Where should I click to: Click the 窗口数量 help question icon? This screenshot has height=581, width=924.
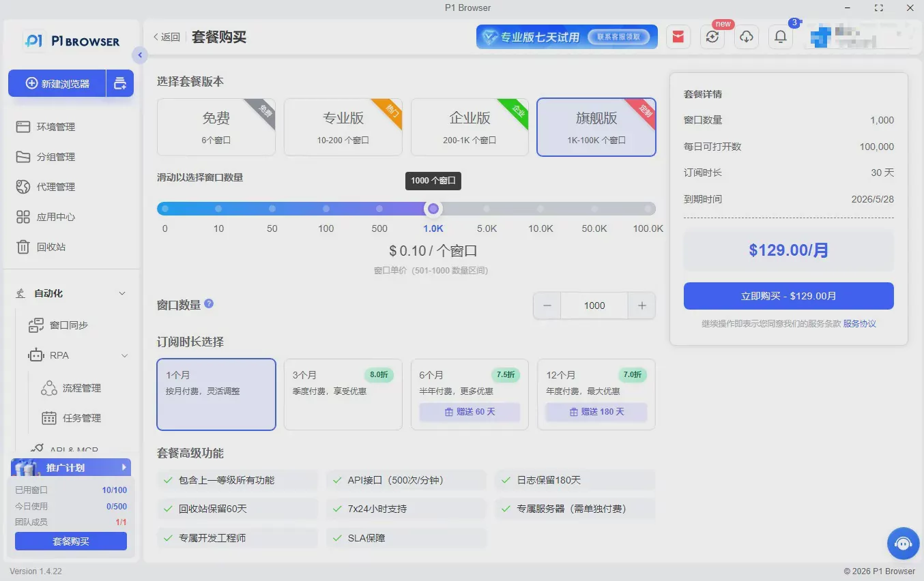click(x=209, y=303)
